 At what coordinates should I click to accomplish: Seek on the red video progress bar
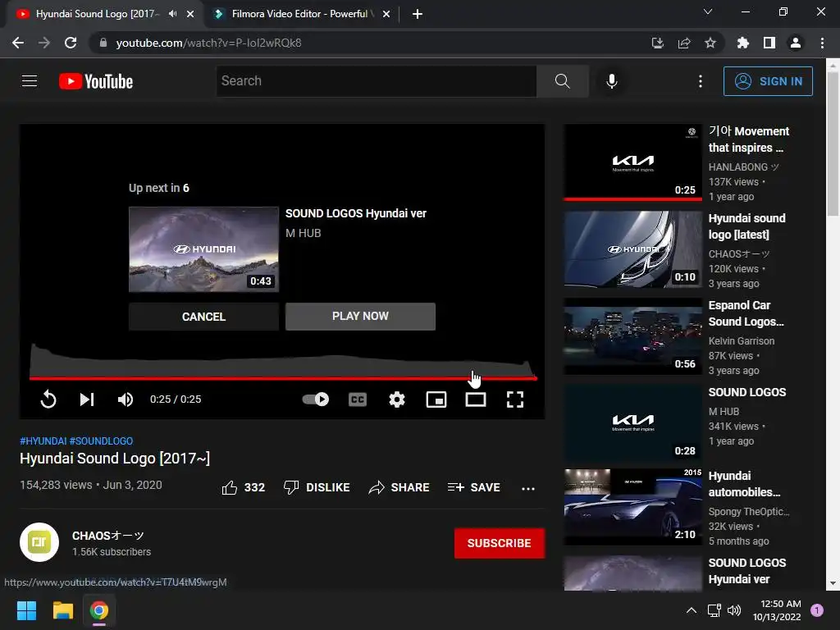(283, 378)
